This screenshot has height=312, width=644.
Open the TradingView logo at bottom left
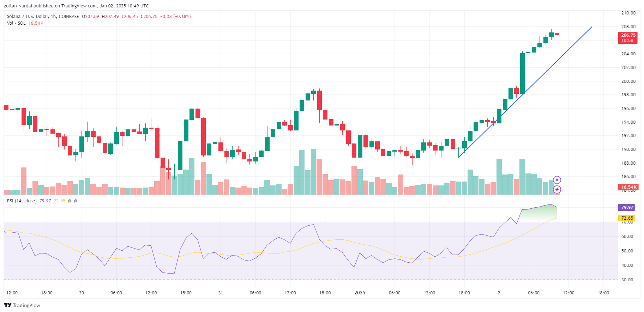pos(22,305)
